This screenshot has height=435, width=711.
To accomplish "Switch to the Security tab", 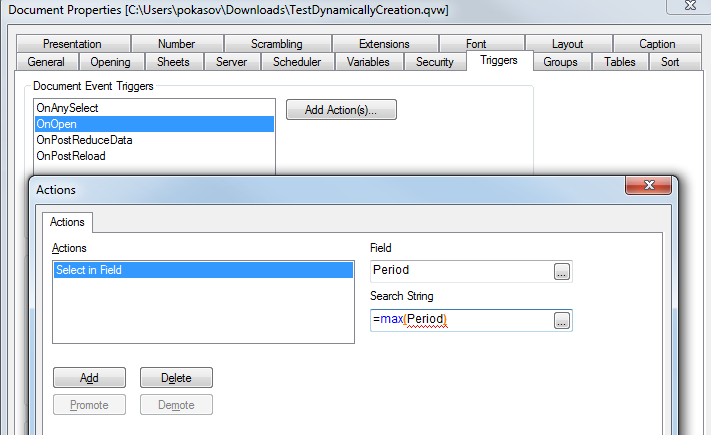I will [435, 62].
